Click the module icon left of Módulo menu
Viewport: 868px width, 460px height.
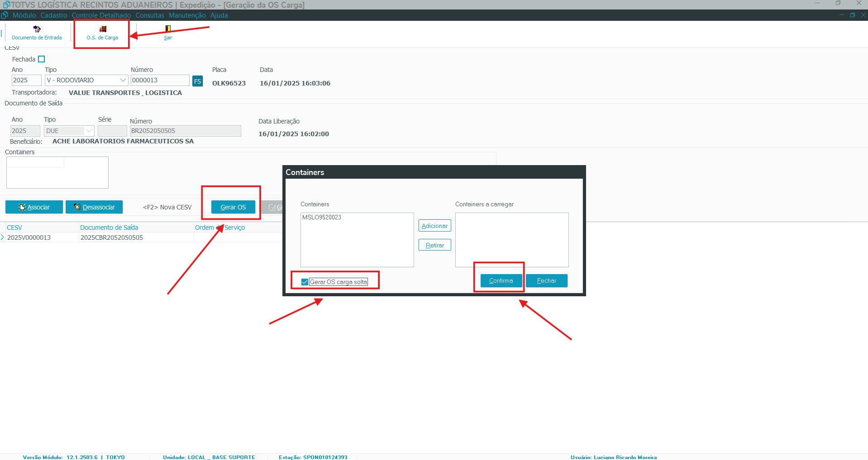pyautogui.click(x=5, y=15)
